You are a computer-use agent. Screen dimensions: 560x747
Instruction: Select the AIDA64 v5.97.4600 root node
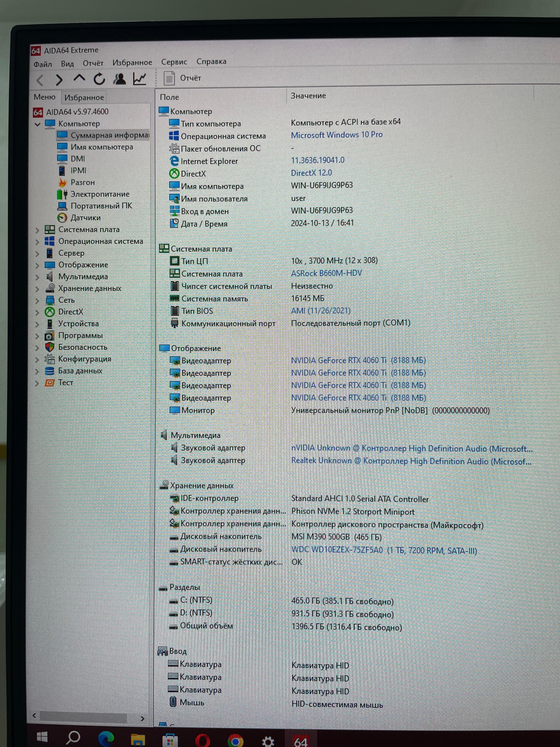click(x=71, y=112)
